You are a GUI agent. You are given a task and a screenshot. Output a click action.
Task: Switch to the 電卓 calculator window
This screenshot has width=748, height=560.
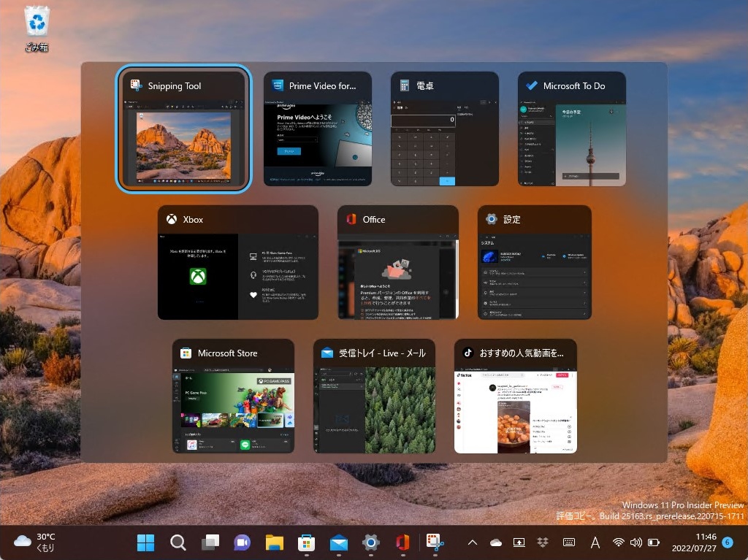pos(445,129)
